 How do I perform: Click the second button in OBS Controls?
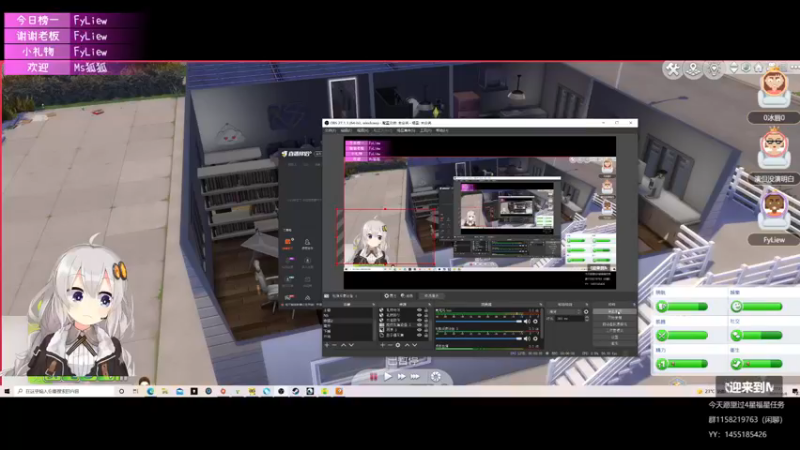pos(615,317)
